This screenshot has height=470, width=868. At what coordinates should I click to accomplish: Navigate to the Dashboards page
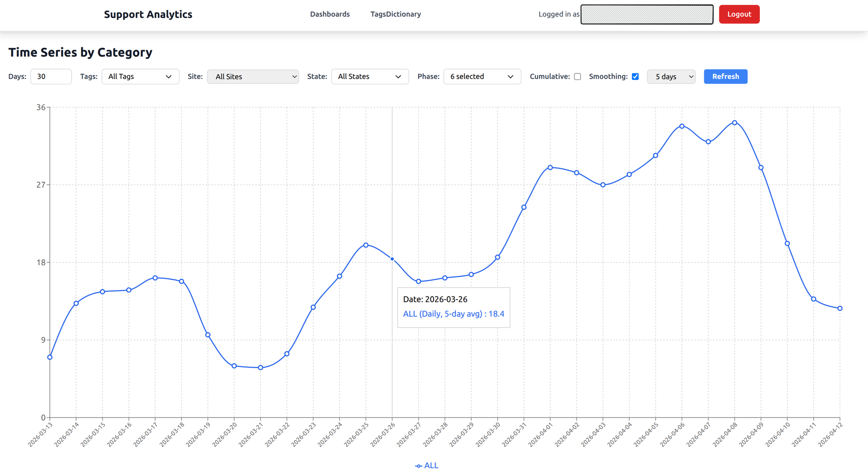click(x=330, y=14)
